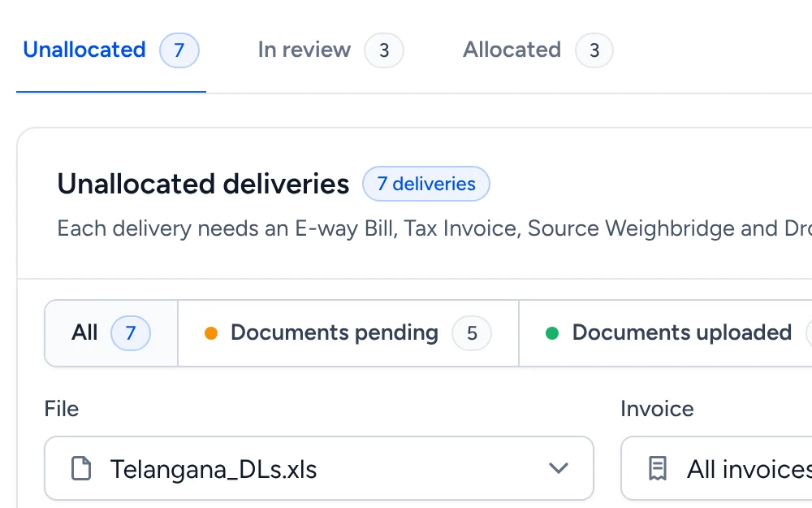Click the File field label

[x=62, y=409]
